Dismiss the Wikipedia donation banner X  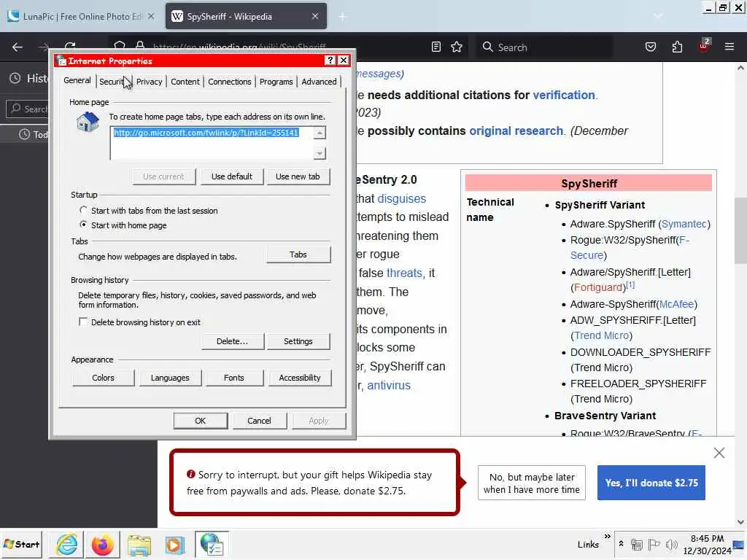[x=719, y=452]
